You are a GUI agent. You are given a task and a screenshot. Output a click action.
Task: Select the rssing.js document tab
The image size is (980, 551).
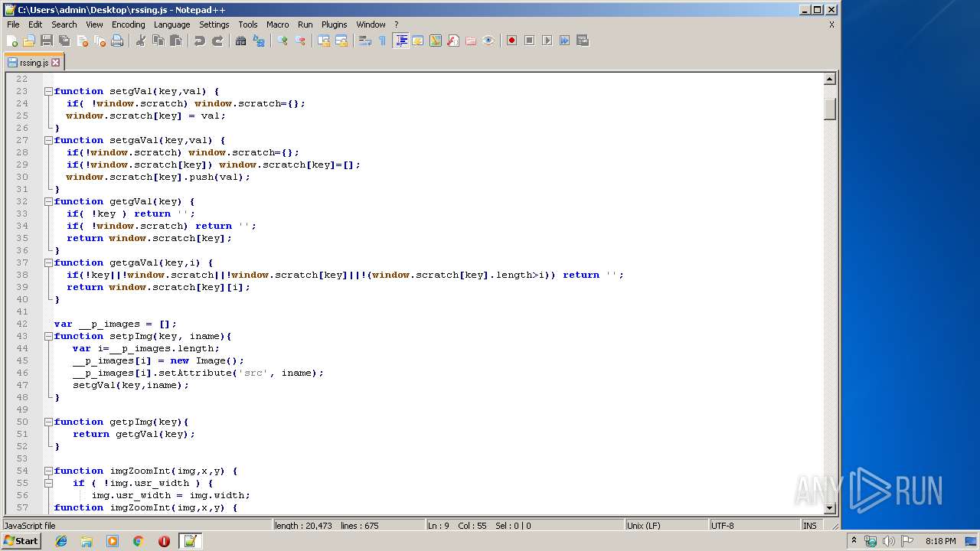(x=34, y=63)
